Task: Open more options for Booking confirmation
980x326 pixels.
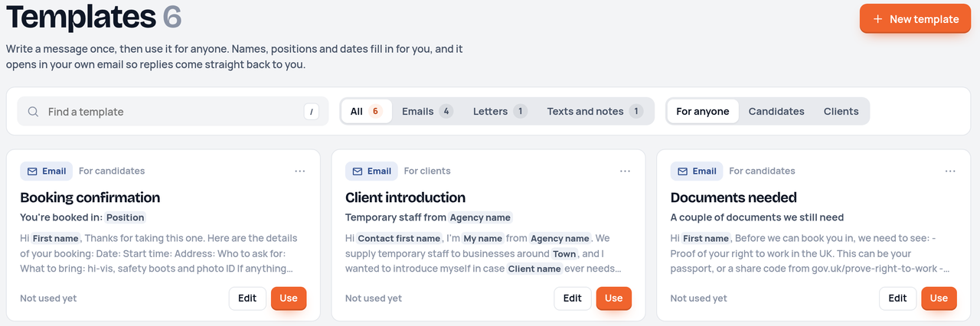Action: pyautogui.click(x=300, y=171)
